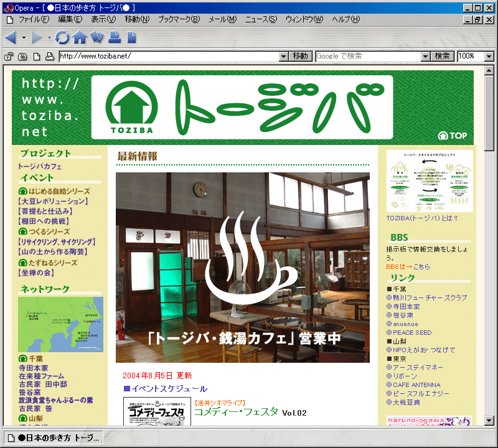The width and height of the screenshot is (498, 448).
Task: Open the メール(M) menu
Action: tap(223, 20)
